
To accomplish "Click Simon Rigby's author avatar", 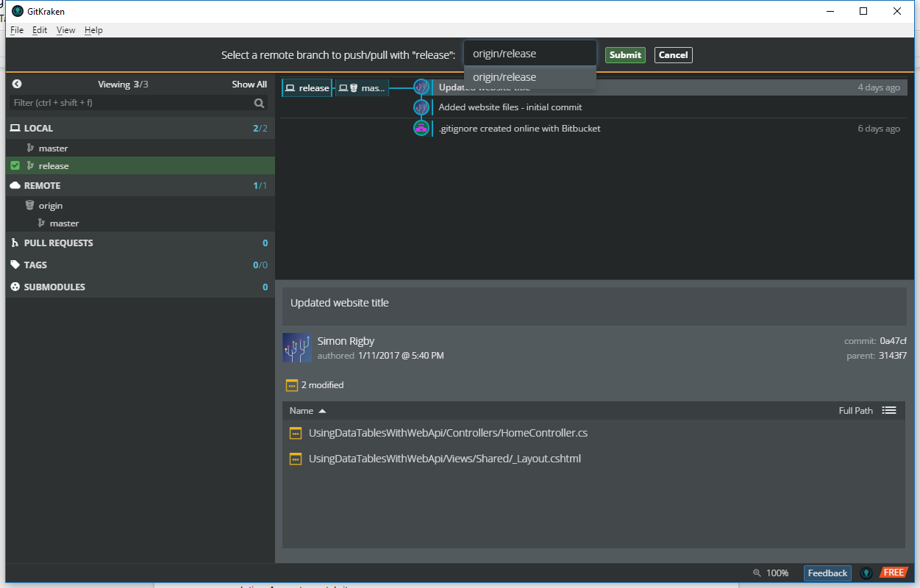I will pos(297,348).
